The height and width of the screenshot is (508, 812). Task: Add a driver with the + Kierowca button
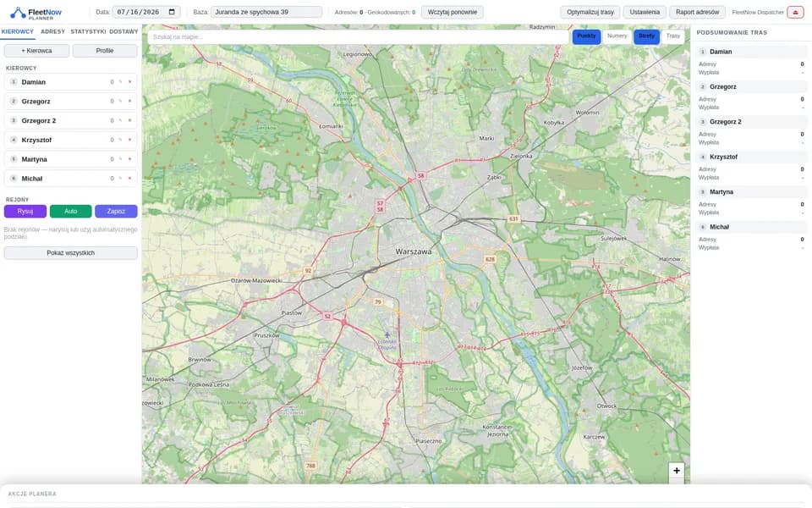point(36,51)
